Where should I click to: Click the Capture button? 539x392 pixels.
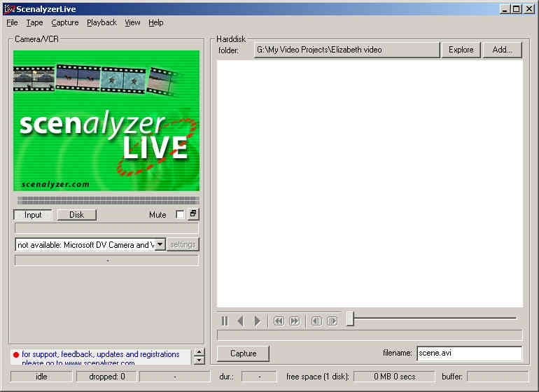click(243, 353)
